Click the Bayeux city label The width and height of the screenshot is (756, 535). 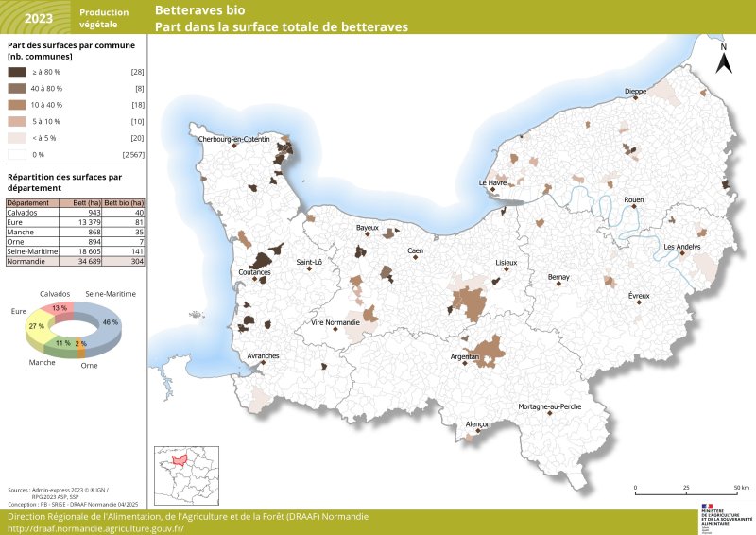pos(368,228)
